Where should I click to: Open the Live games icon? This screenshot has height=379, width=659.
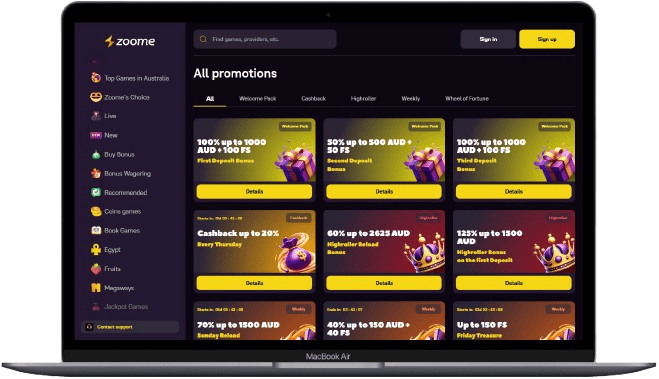(96, 116)
